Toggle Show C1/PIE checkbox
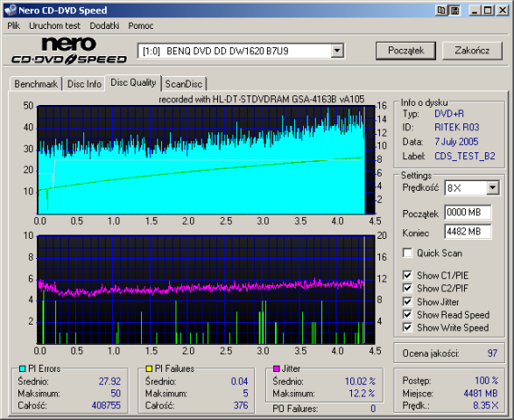 [x=407, y=276]
